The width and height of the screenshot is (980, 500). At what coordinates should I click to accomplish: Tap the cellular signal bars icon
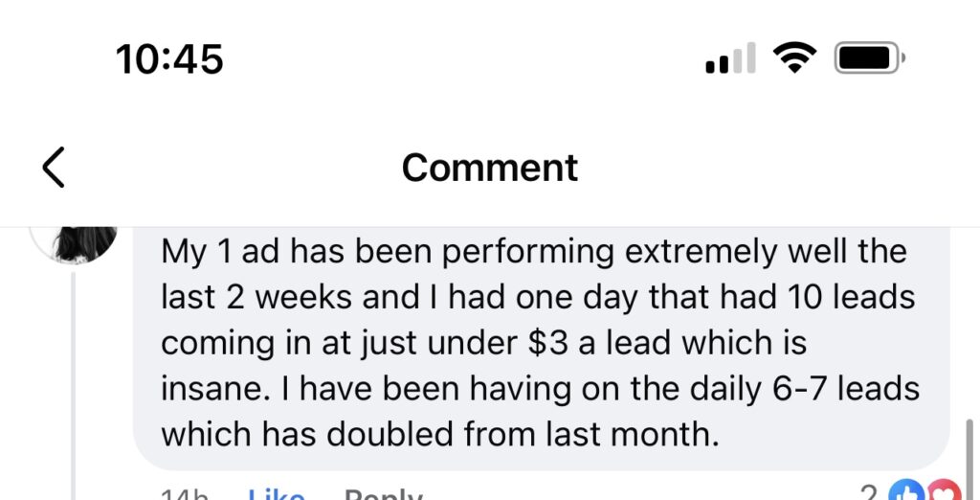pos(730,59)
